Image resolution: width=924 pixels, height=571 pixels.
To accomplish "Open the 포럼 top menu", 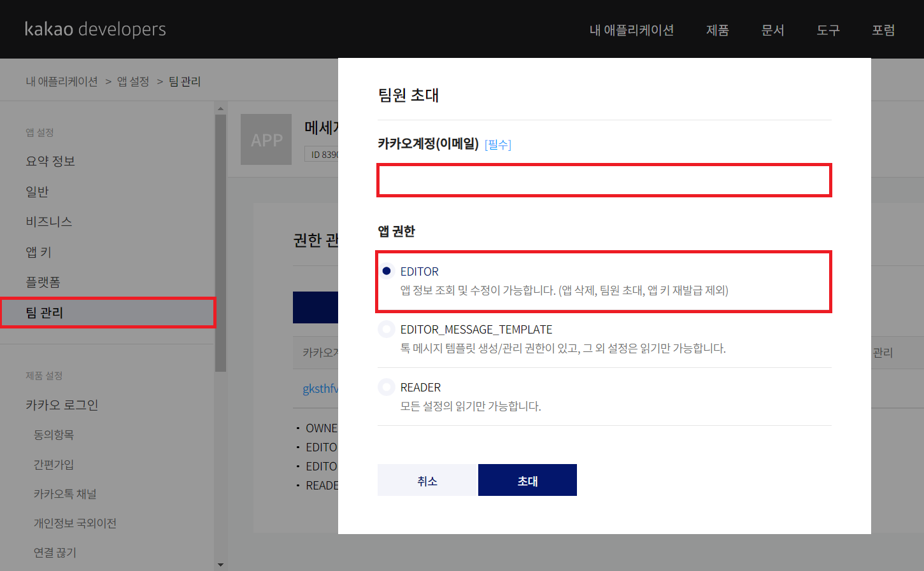I will click(883, 30).
